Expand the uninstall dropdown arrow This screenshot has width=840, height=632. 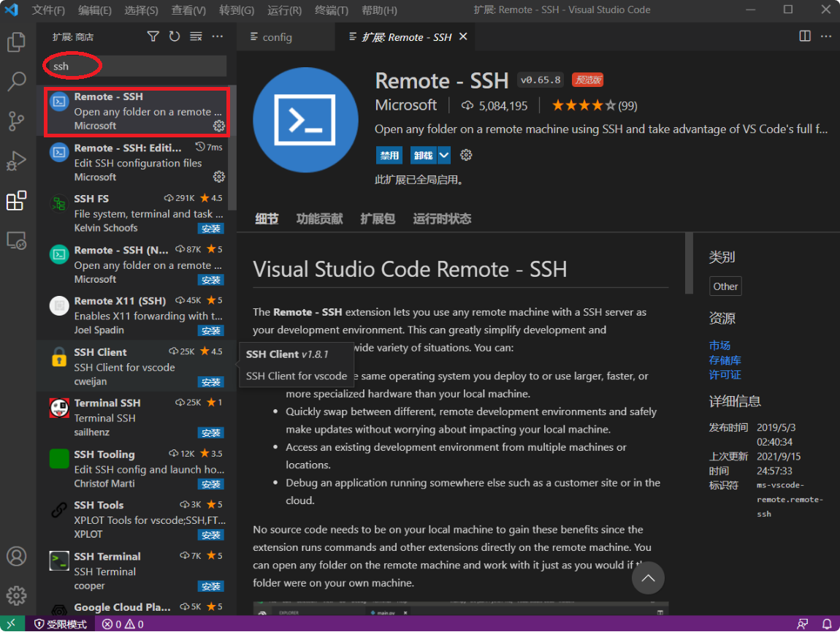click(444, 156)
